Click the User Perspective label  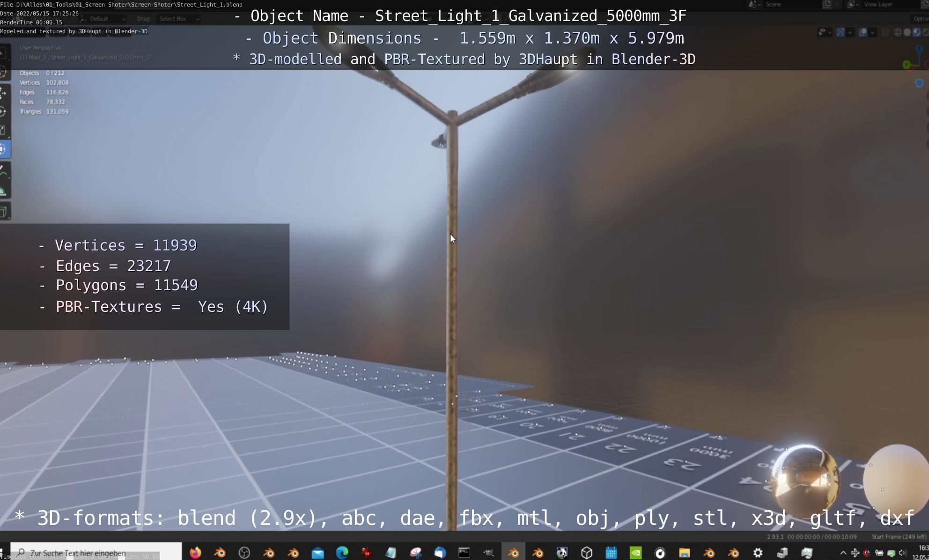tap(40, 48)
